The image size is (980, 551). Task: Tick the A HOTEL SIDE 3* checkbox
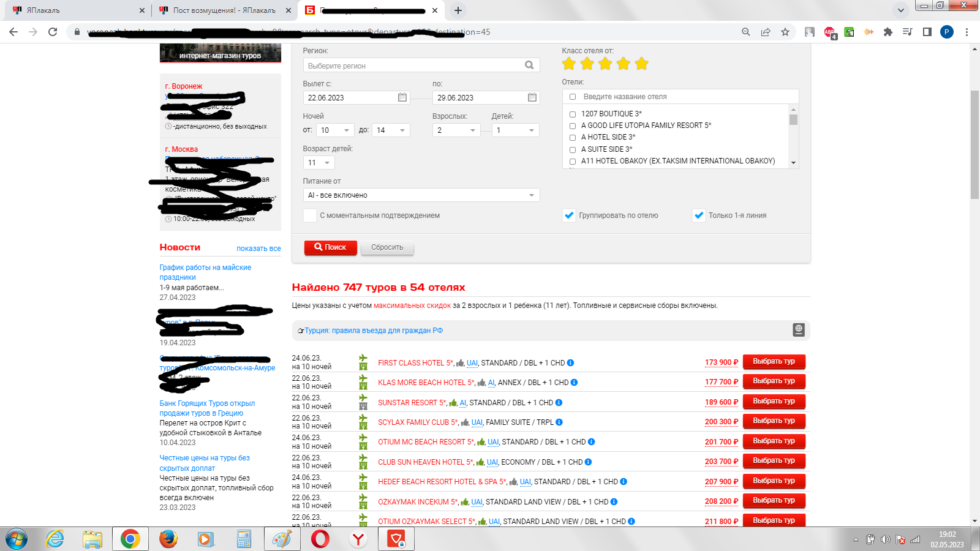(x=573, y=137)
